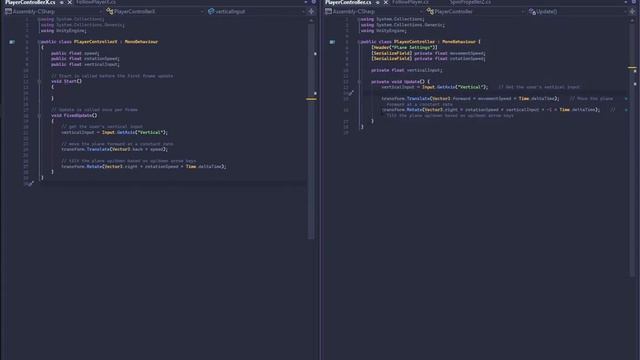Collapse the Update() method block
The image size is (640, 360).
pos(359,82)
